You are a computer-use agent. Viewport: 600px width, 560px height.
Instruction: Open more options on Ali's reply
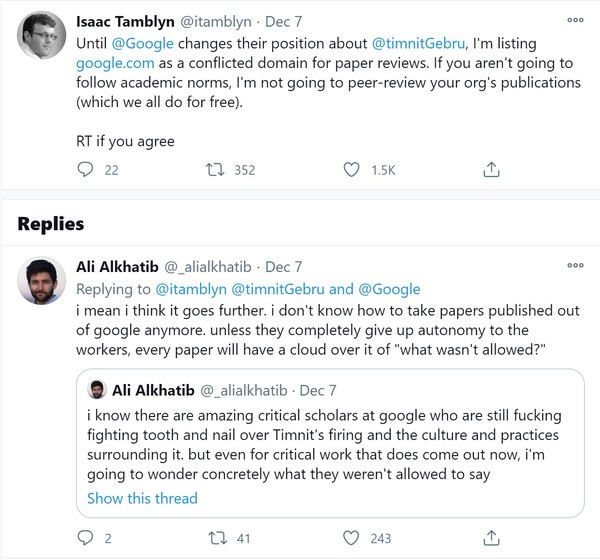tap(575, 266)
